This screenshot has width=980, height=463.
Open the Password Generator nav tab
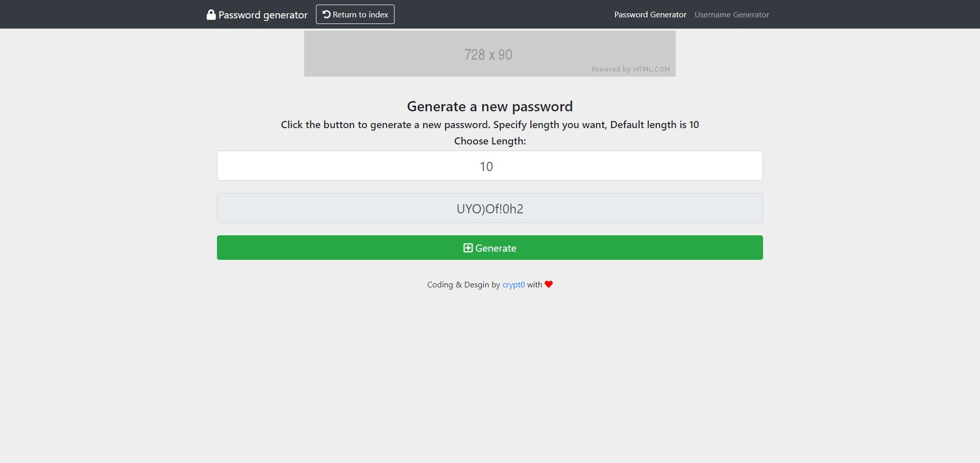coord(650,14)
